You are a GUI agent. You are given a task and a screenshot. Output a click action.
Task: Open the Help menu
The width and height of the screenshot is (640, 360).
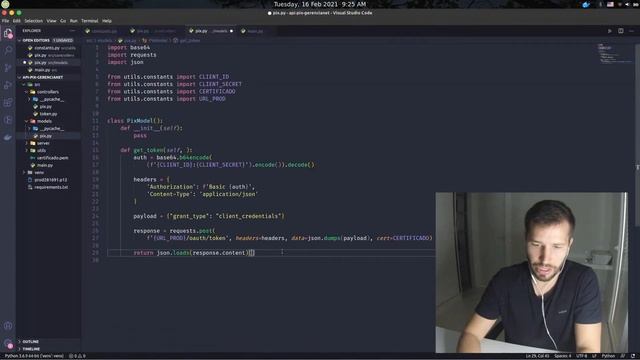pyautogui.click(x=107, y=21)
